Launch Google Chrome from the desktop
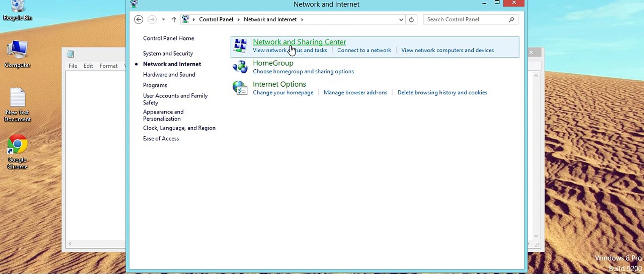Image resolution: width=644 pixels, height=274 pixels. click(x=17, y=152)
